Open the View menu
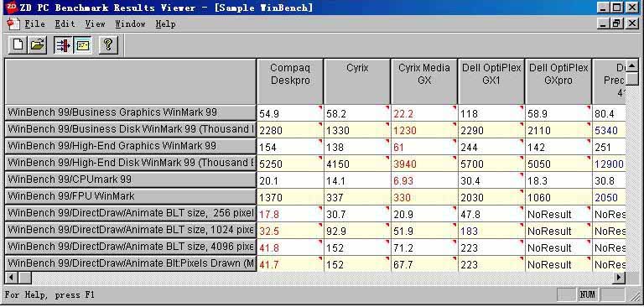The image size is (644, 307). (x=96, y=23)
